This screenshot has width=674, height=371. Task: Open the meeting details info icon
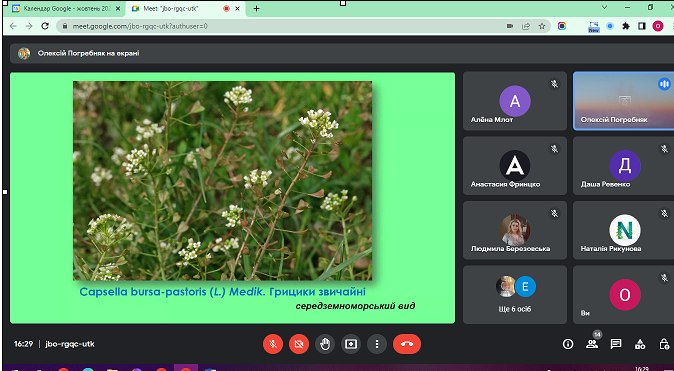tap(568, 344)
